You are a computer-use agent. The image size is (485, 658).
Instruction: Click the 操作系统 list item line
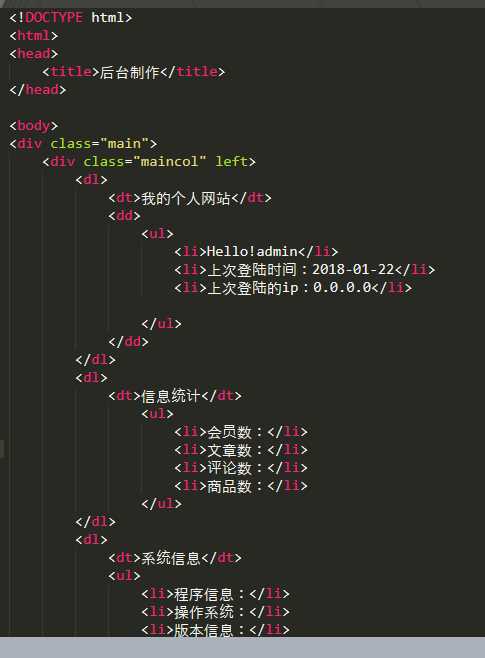point(216,612)
